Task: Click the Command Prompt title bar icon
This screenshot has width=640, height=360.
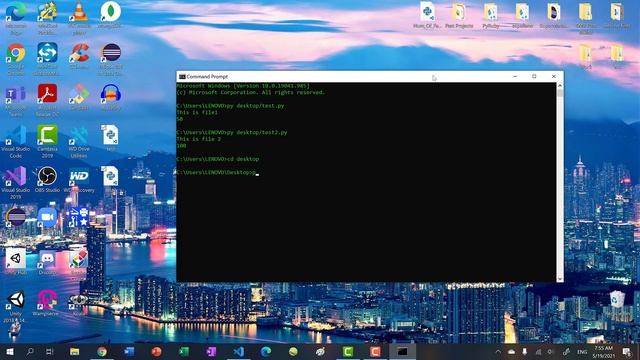Action: tap(182, 76)
